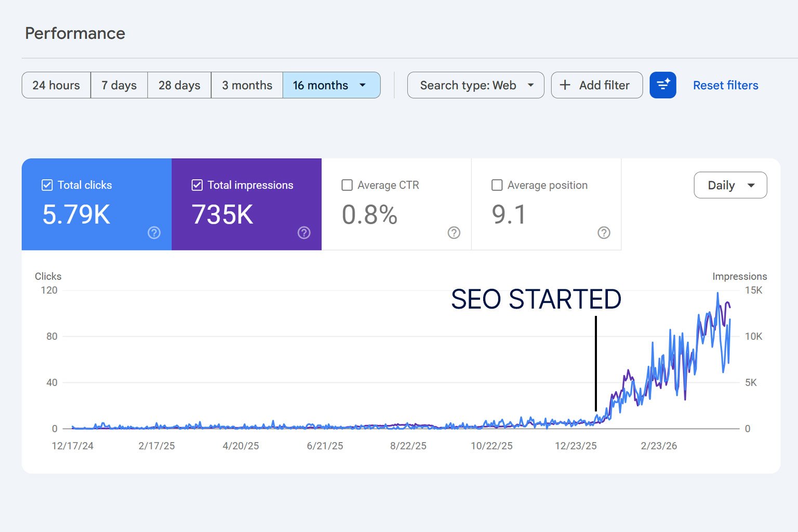
Task: Click the Reset filters link
Action: pos(725,85)
